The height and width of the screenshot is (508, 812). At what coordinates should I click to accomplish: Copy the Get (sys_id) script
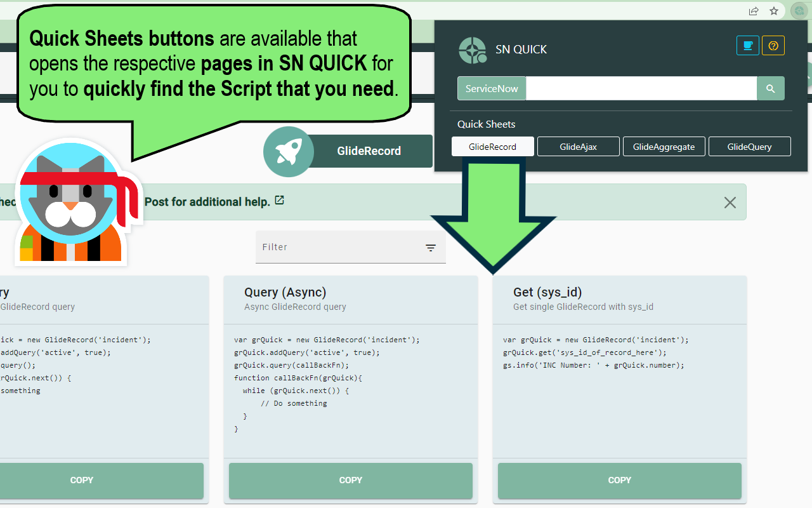(x=620, y=481)
